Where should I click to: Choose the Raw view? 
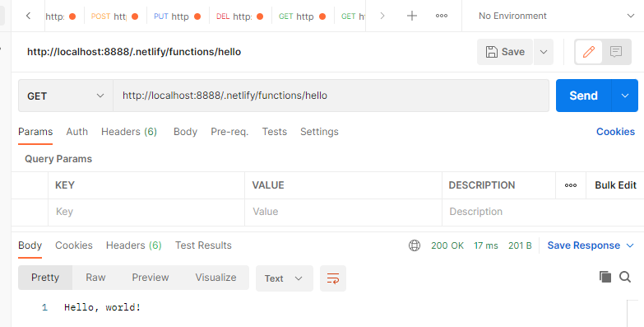95,278
